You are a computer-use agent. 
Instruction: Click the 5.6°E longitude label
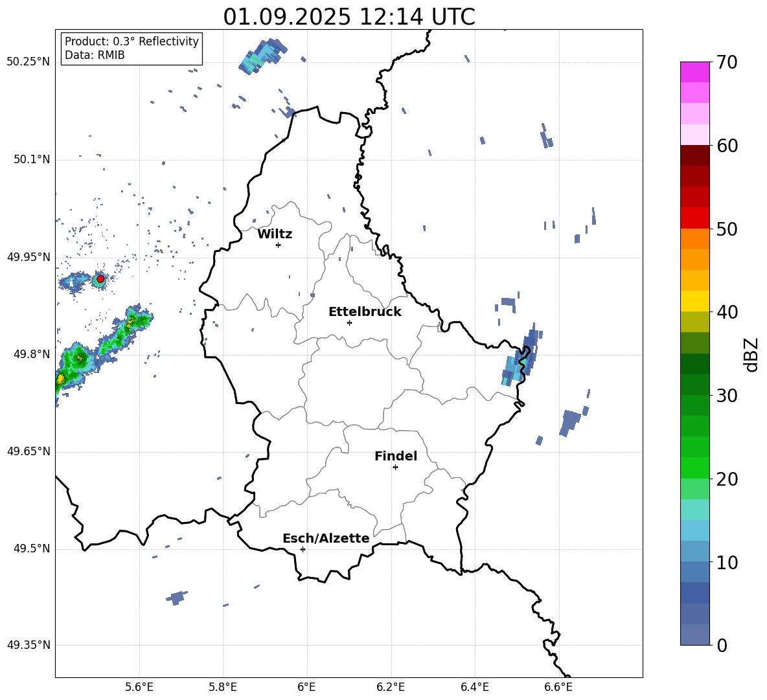[x=139, y=687]
